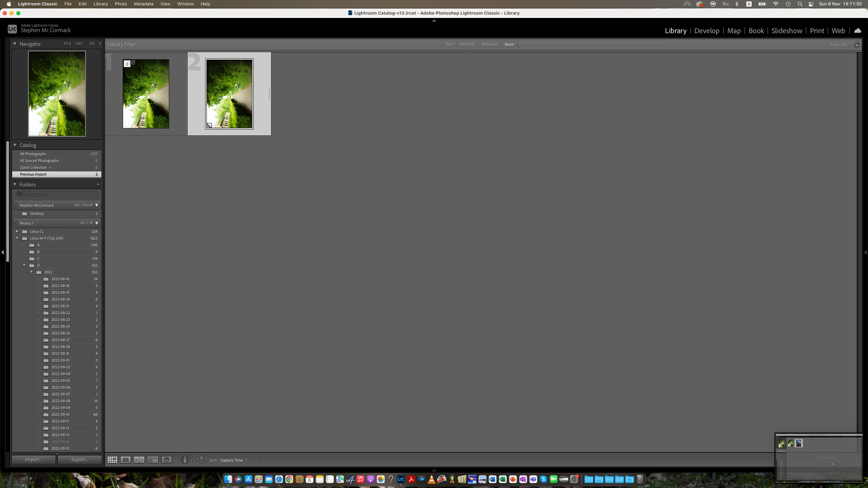
Task: Switch to Grid view icon
Action: (112, 460)
